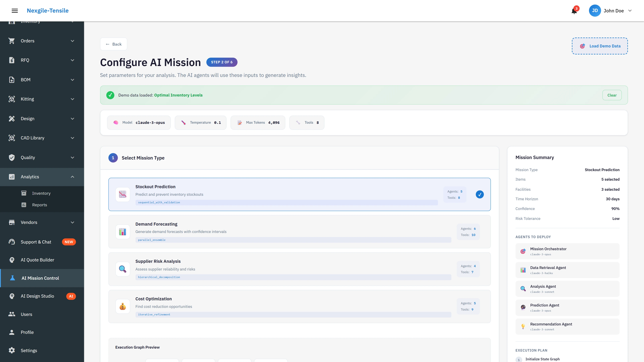Click the Cost Optimization money bag icon
Image resolution: width=644 pixels, height=362 pixels.
[122, 306]
